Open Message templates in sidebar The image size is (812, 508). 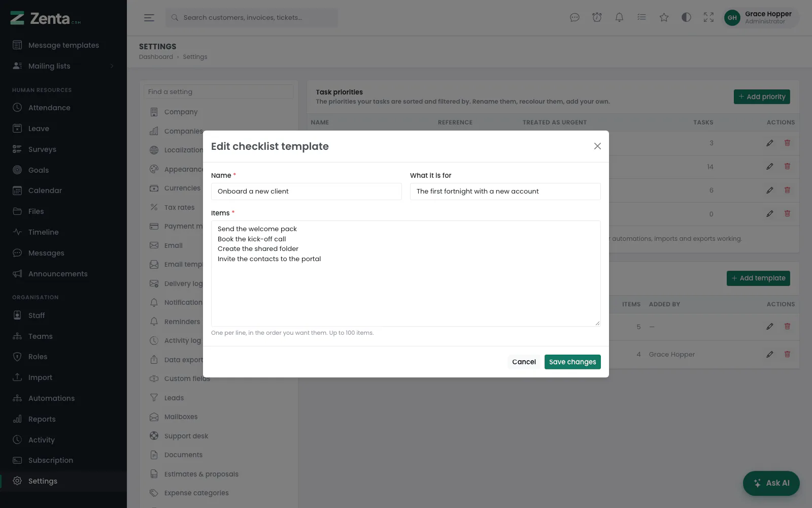(x=63, y=45)
